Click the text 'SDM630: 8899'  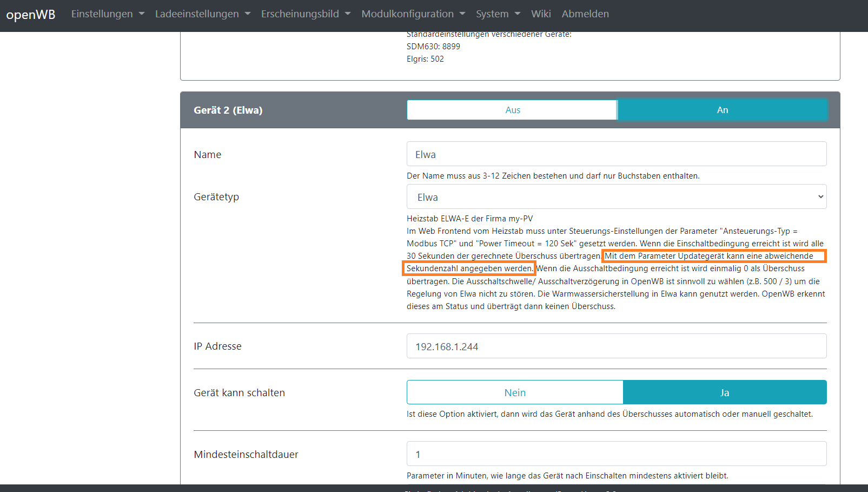(x=433, y=47)
